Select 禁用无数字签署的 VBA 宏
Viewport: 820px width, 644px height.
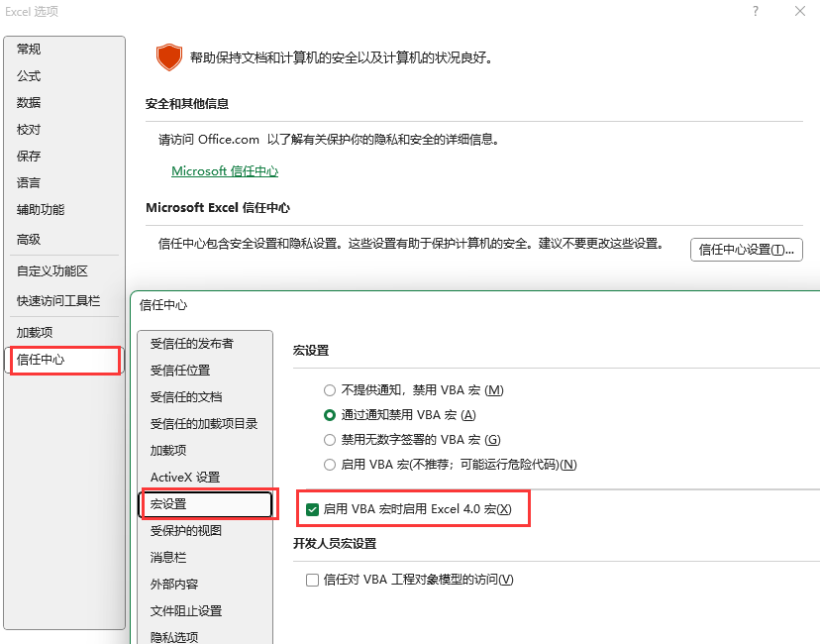pyautogui.click(x=329, y=439)
